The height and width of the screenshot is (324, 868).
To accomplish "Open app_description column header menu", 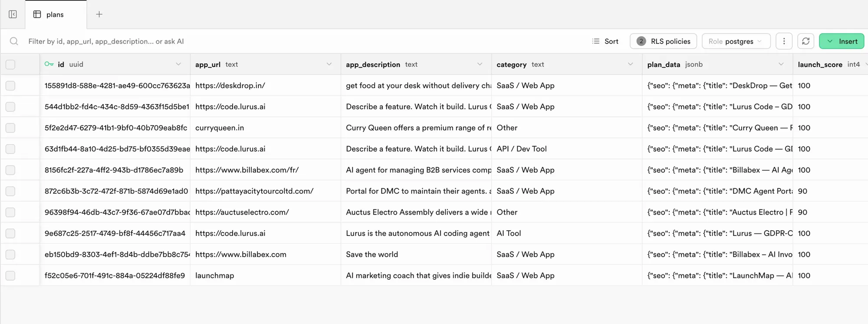I will coord(480,64).
